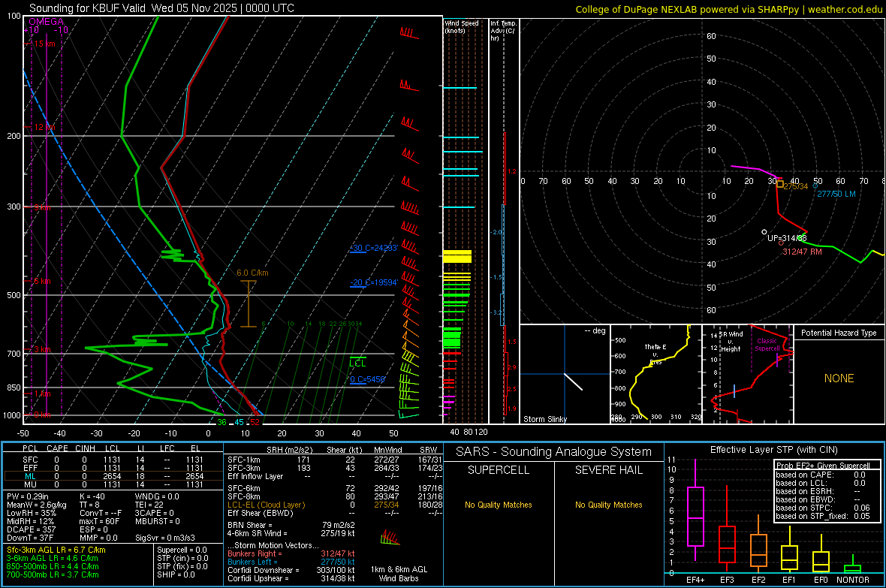
Task: Click the Effective Layer STP (with CIN) title
Action: (x=773, y=450)
